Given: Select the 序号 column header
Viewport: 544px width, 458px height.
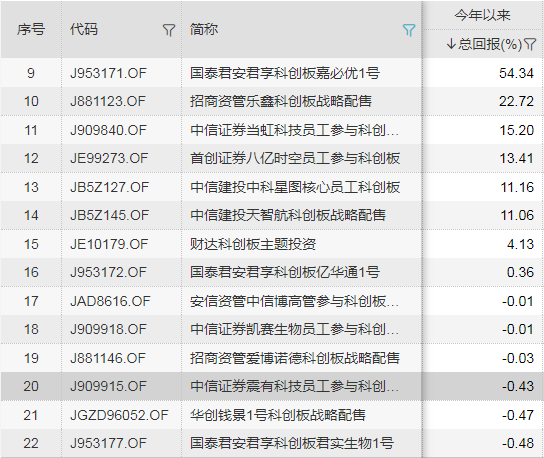Looking at the screenshot, I should 31,29.
